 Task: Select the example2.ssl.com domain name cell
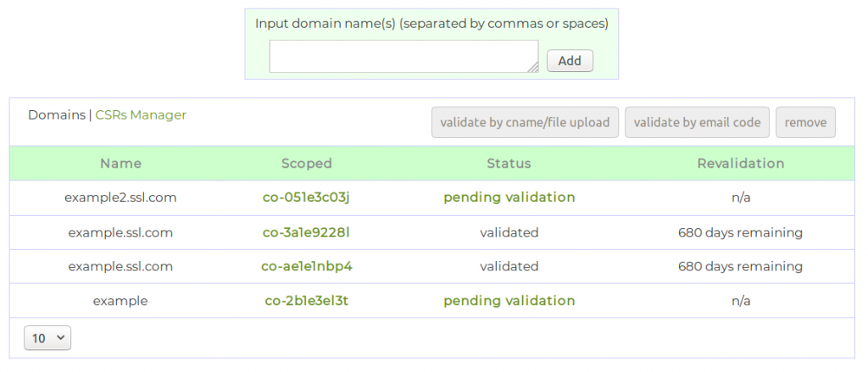(x=120, y=197)
